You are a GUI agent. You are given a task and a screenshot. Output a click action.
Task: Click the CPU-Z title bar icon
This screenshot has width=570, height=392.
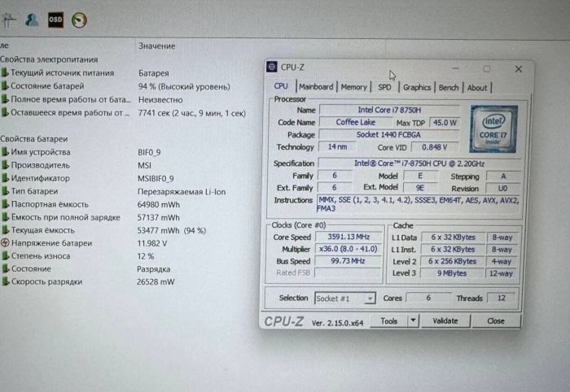pyautogui.click(x=273, y=67)
